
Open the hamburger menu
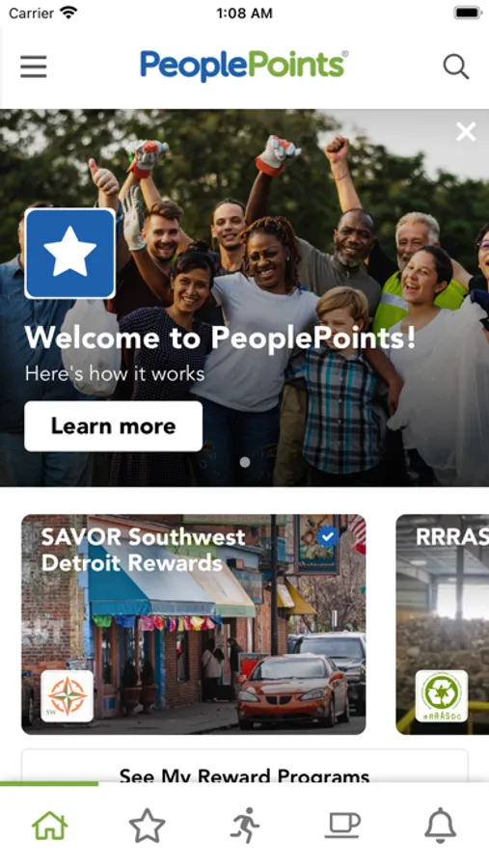(x=33, y=67)
